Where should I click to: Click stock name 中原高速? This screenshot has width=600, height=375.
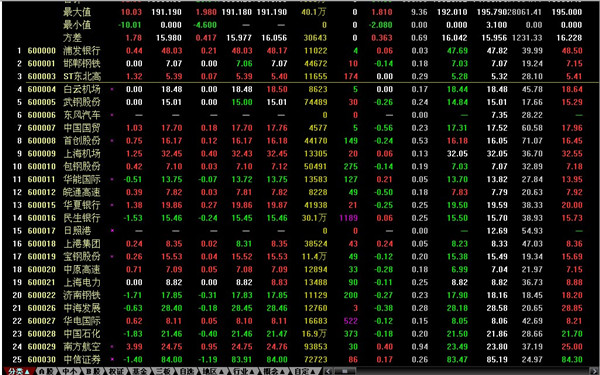coord(82,269)
